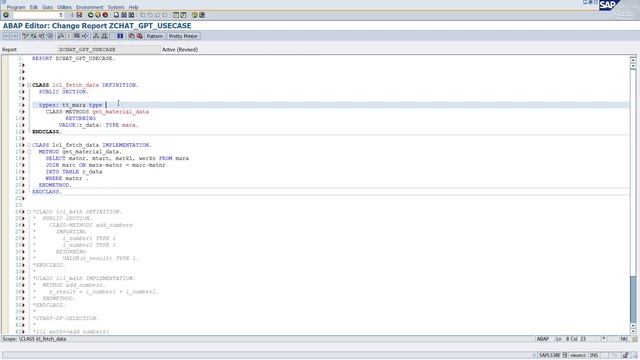The width and height of the screenshot is (640, 360).
Task: Click the Pattern button
Action: click(154, 36)
